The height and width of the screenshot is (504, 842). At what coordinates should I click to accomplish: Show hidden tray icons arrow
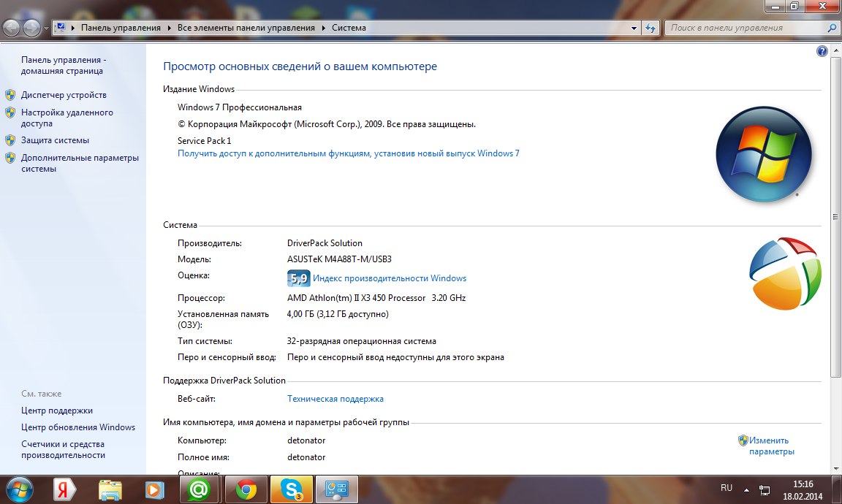pos(746,489)
